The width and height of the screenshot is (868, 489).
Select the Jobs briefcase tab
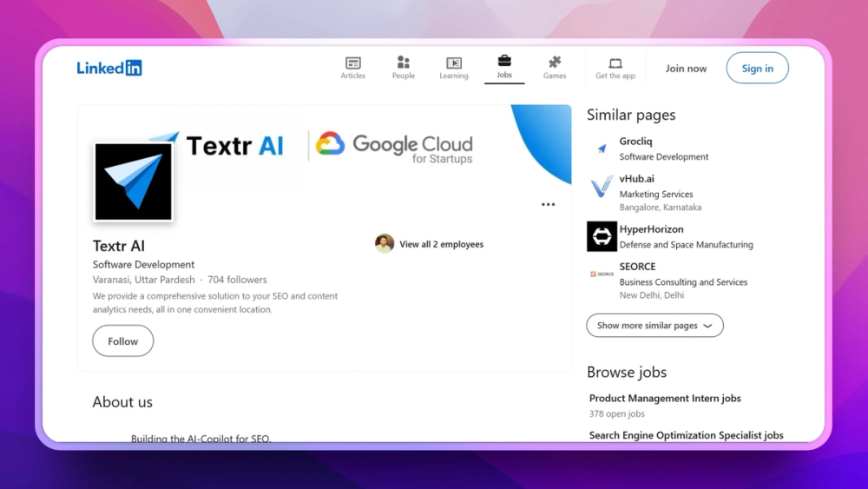point(504,67)
